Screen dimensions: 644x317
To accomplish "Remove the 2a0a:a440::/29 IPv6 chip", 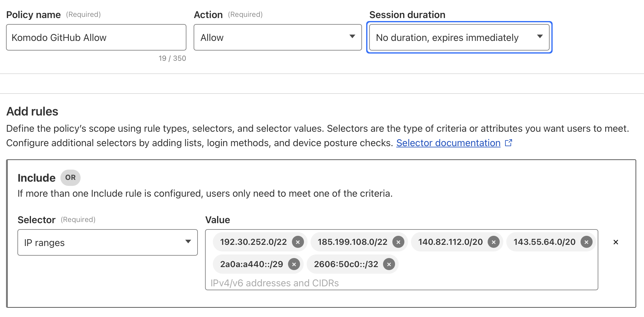I will pyautogui.click(x=294, y=264).
